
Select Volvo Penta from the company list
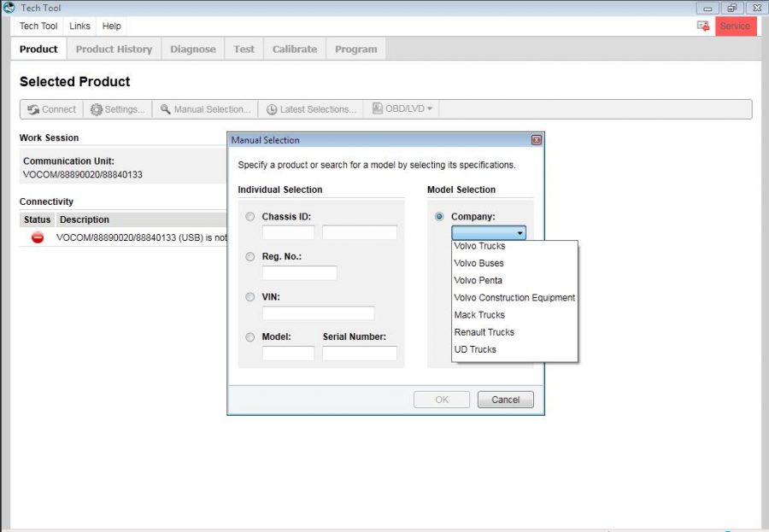(x=478, y=280)
